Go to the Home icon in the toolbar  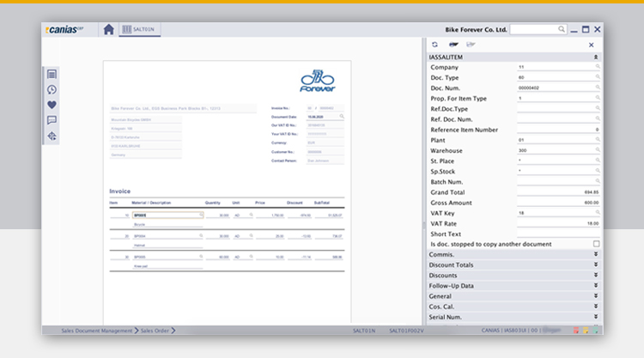pos(108,29)
